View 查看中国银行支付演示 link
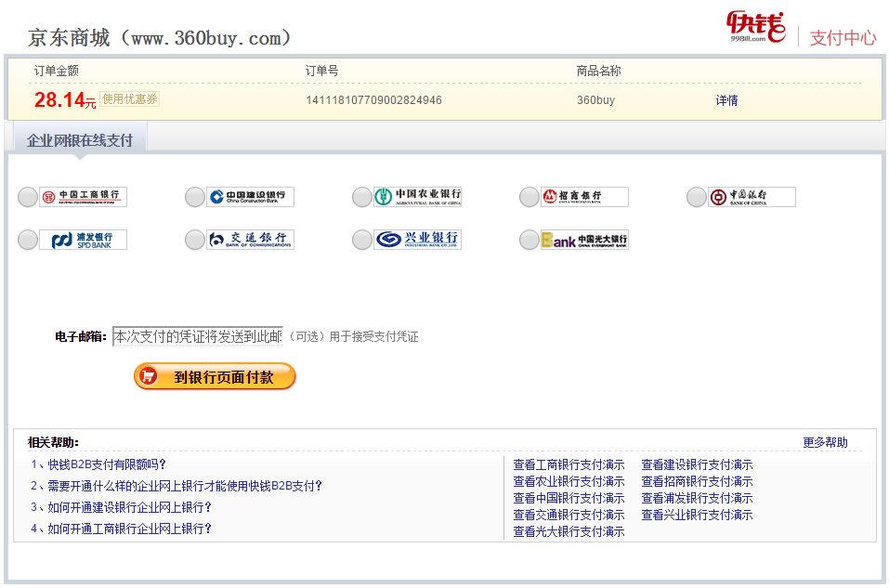 point(569,498)
